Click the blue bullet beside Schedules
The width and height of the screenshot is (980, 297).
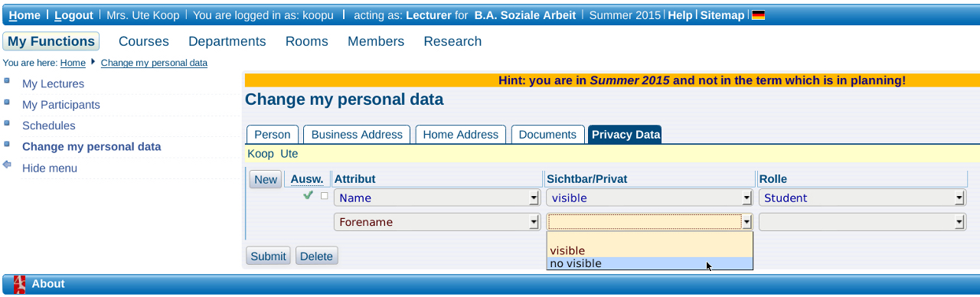point(7,122)
